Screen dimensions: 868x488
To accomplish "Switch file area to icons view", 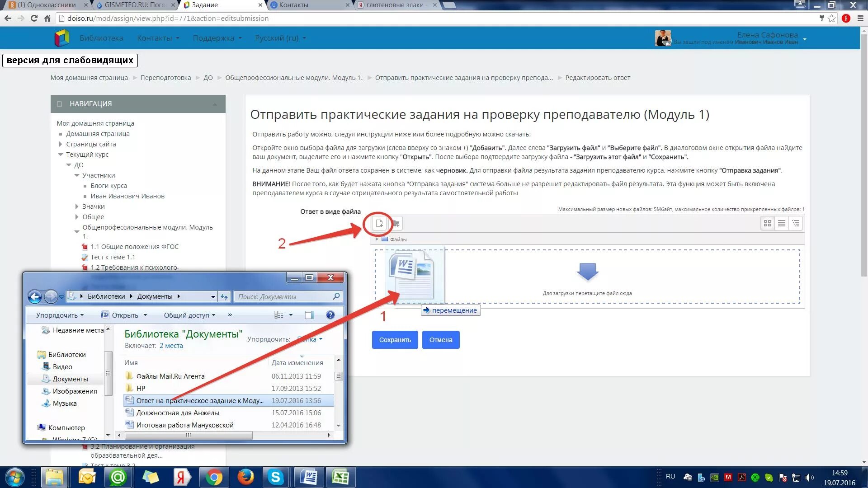I will pos(767,223).
